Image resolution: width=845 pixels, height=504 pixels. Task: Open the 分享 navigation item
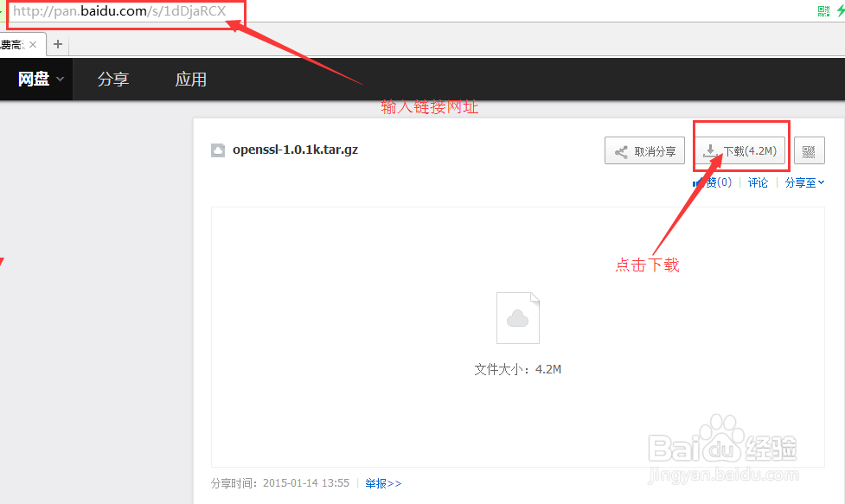tap(113, 80)
